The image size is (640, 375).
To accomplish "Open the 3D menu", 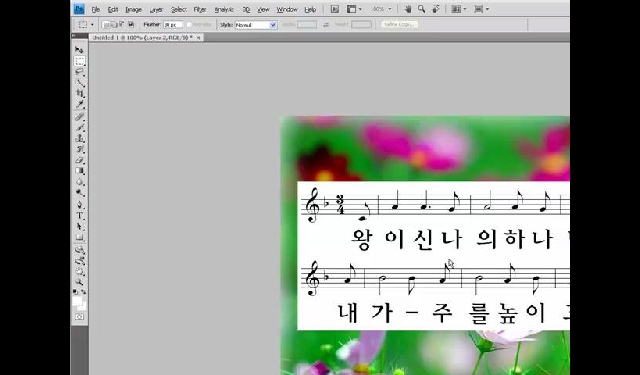I will pos(246,9).
